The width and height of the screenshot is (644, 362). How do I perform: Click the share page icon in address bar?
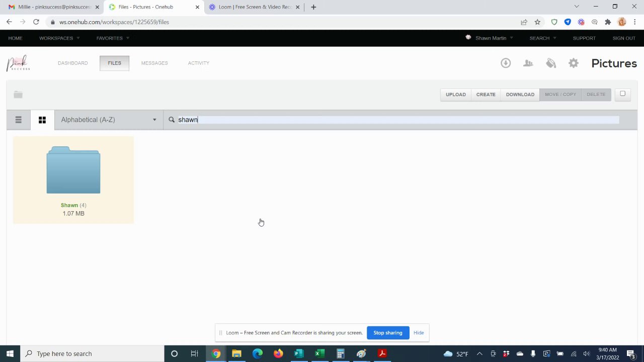[524, 22]
